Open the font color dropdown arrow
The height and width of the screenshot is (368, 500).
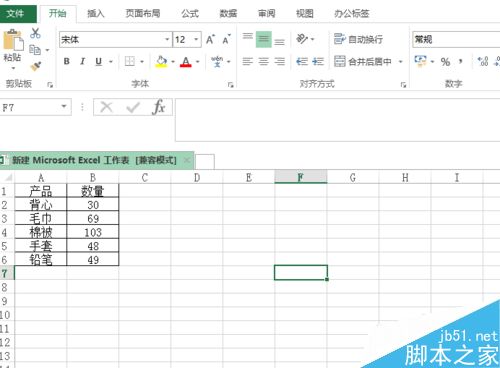tap(198, 62)
